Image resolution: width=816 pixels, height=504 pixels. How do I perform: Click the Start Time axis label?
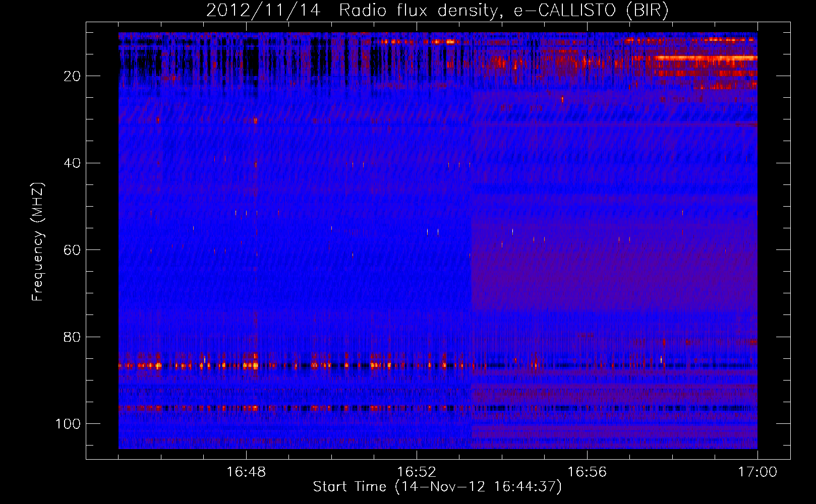tap(437, 487)
